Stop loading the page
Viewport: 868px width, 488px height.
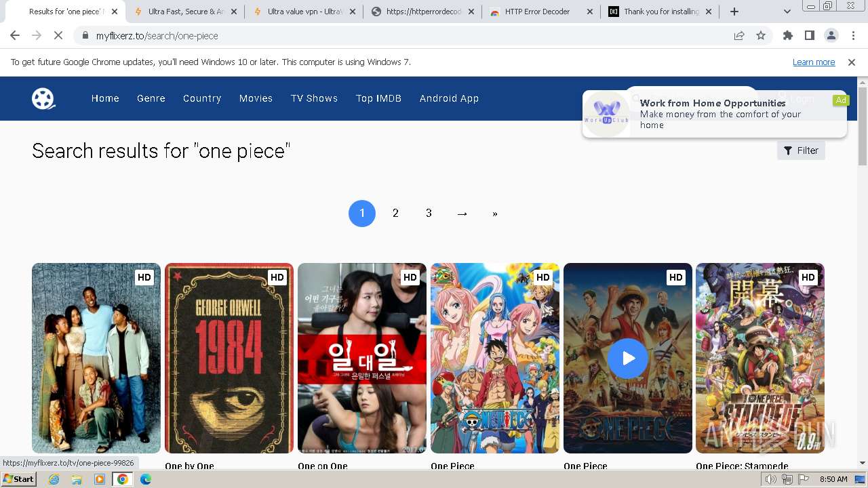coord(58,36)
